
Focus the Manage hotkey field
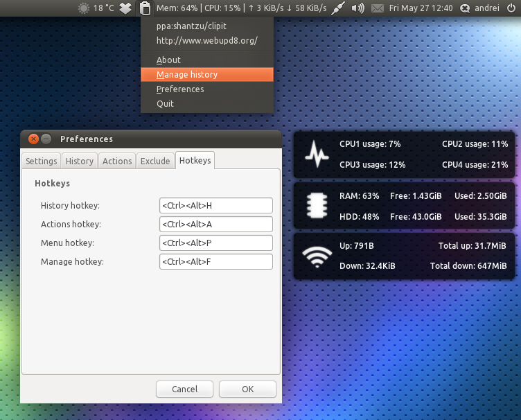[x=216, y=261]
